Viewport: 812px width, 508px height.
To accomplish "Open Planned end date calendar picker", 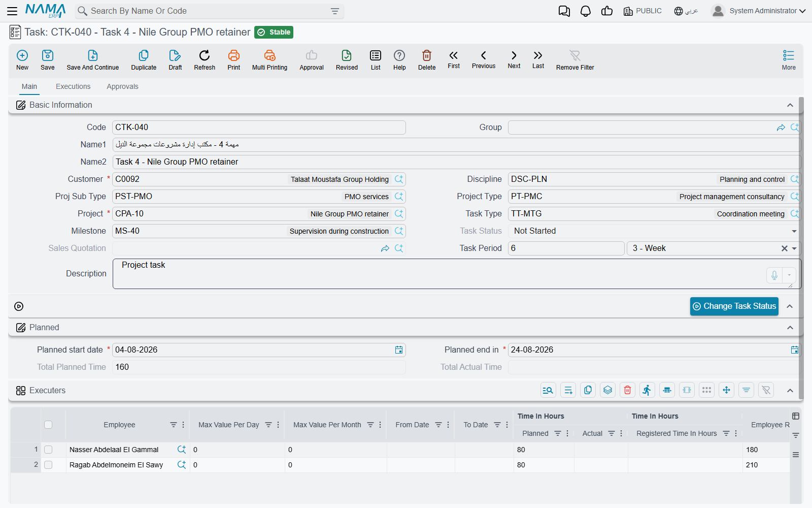I will point(795,350).
